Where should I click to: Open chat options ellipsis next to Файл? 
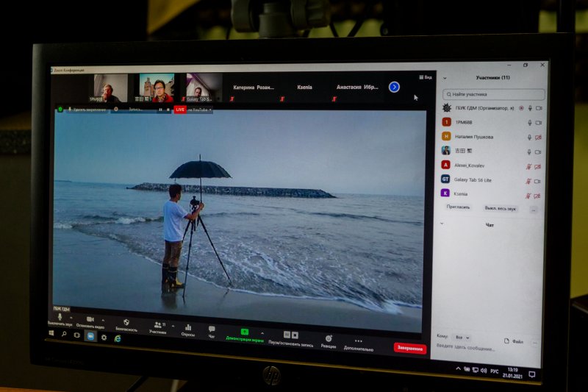(535, 343)
